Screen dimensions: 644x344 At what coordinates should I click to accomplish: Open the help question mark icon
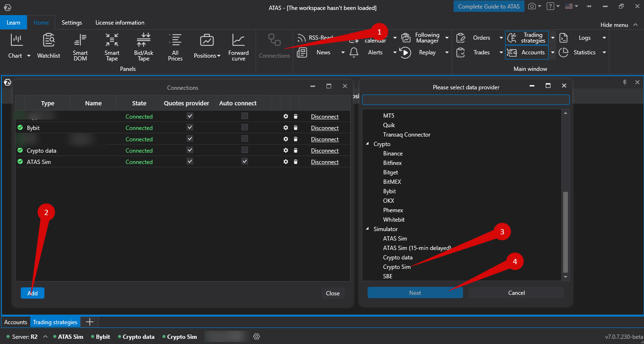coord(550,7)
